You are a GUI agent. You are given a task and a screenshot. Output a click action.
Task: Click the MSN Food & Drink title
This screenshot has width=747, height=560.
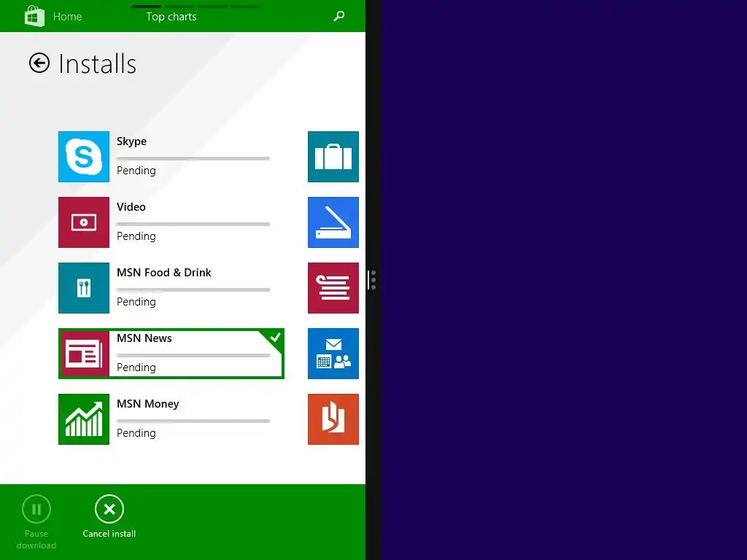pos(164,273)
